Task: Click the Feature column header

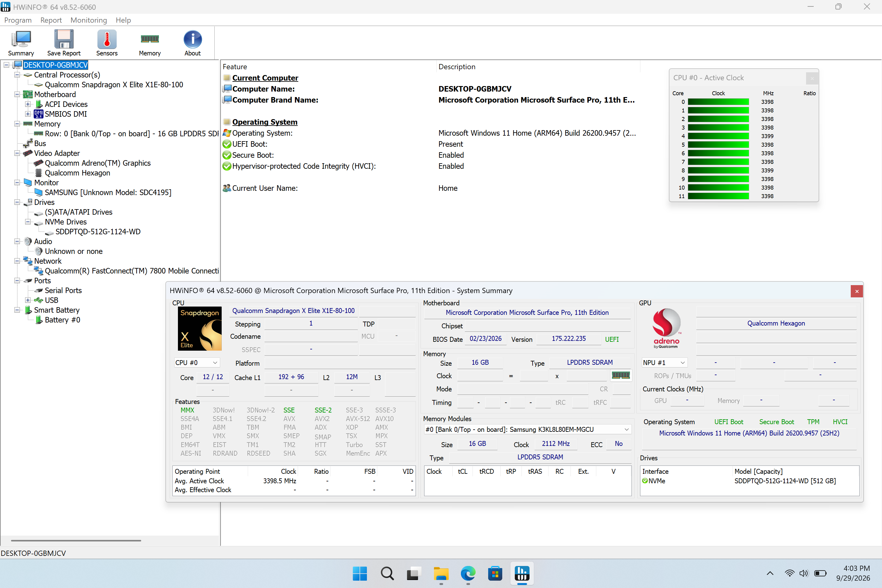Action: click(x=329, y=67)
